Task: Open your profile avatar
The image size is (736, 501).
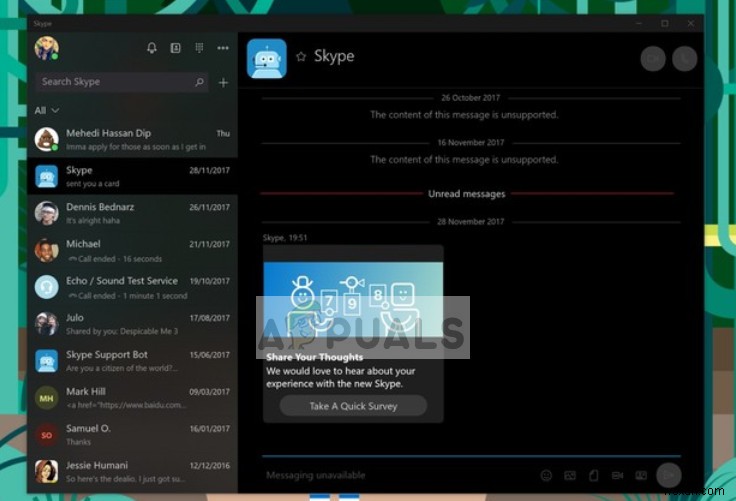Action: click(46, 48)
